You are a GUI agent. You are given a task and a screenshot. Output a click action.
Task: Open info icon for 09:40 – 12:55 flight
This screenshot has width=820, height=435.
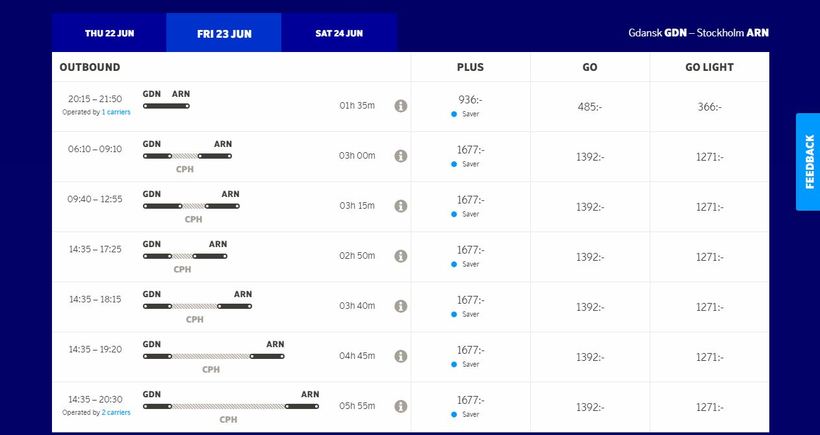[x=400, y=206]
